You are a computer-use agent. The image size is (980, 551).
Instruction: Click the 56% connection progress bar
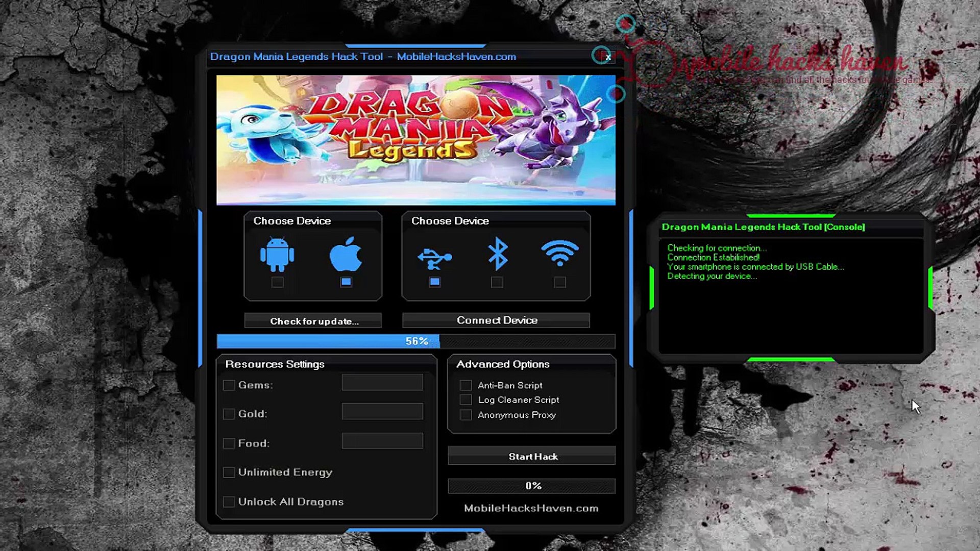tap(416, 341)
